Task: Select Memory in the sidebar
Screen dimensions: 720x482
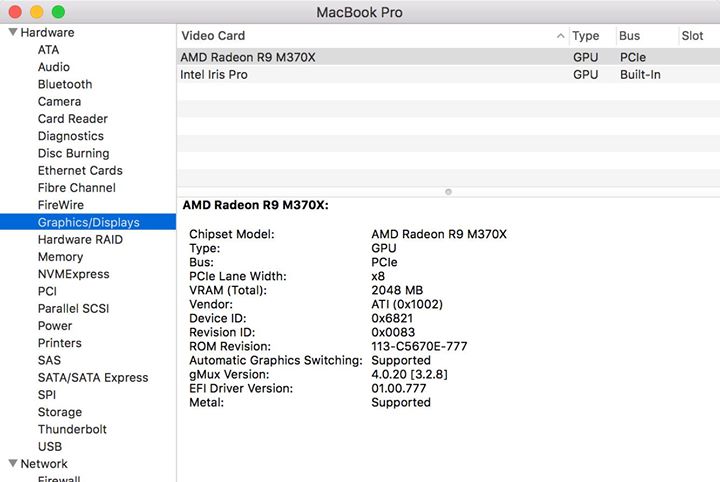Action: pyautogui.click(x=60, y=257)
